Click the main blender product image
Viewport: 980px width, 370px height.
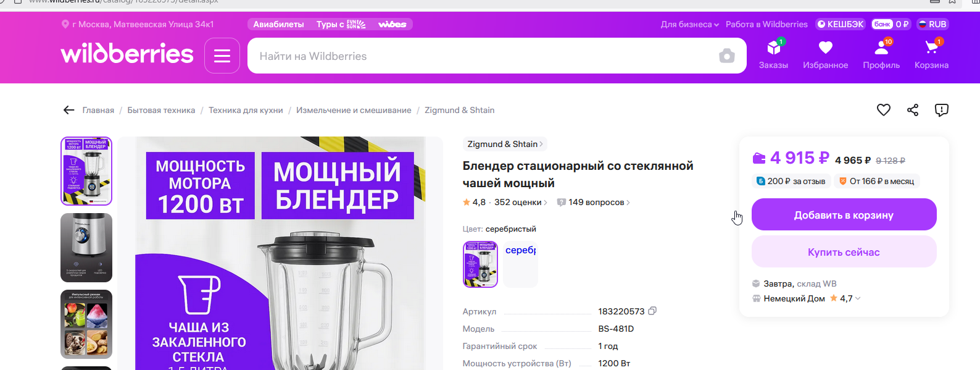point(280,253)
